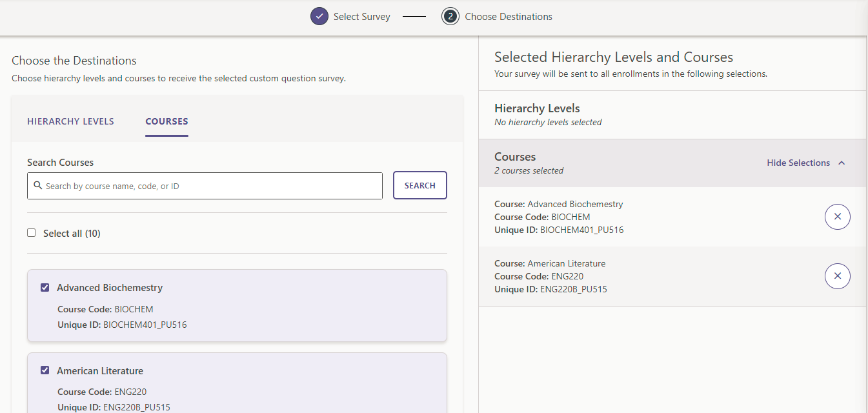
Task: Click 'Unique ID: BIOCHEM401_PU516' in the selected panel
Action: tap(559, 230)
